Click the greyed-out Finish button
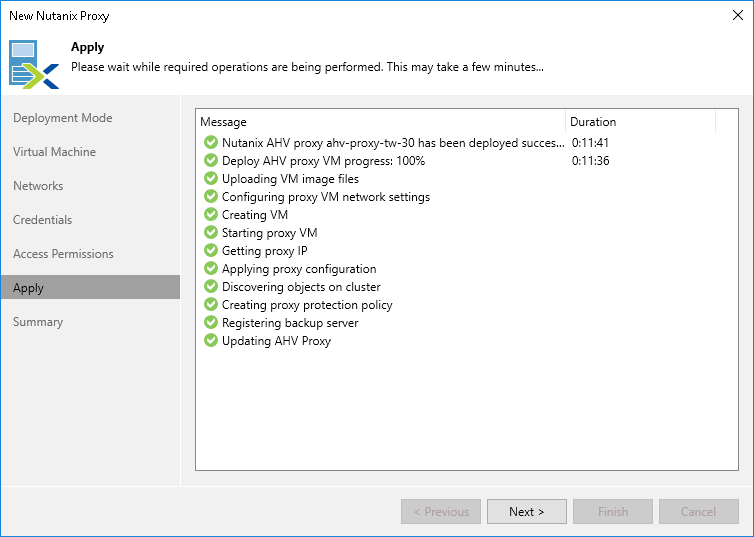 coord(613,512)
